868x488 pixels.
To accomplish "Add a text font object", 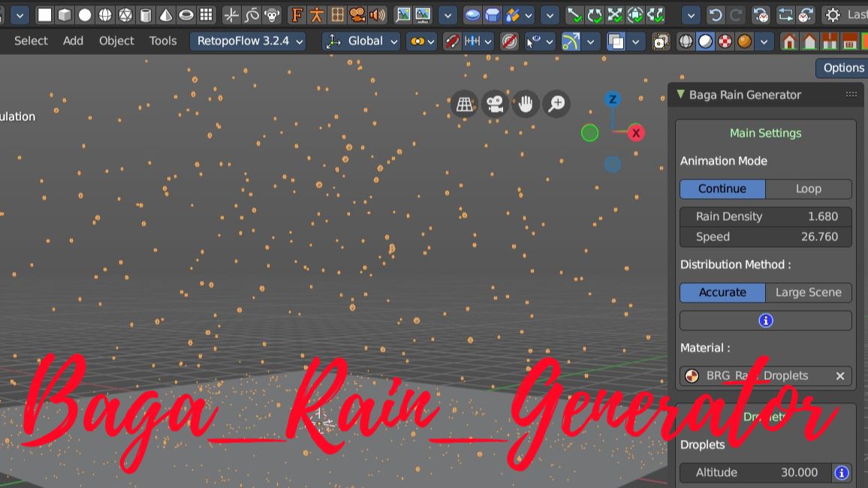I will coord(297,15).
